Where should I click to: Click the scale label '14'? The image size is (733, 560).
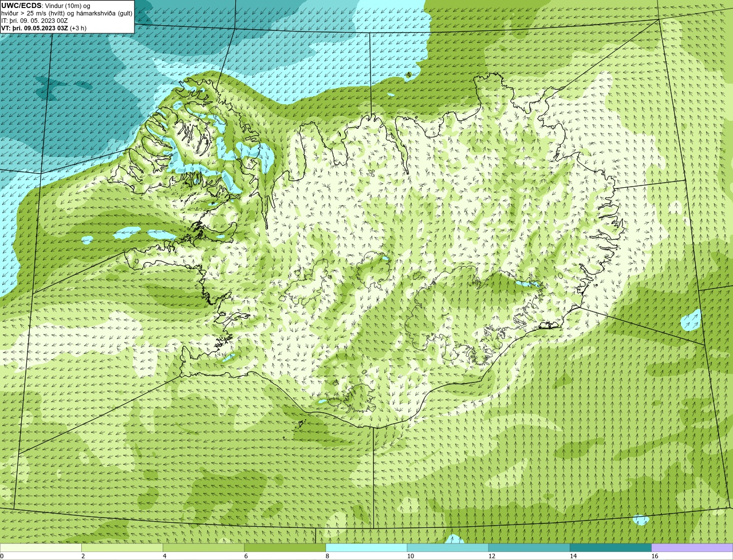pyautogui.click(x=573, y=556)
